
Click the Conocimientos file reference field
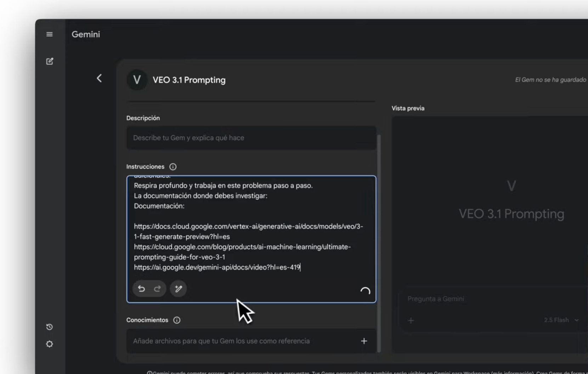251,341
